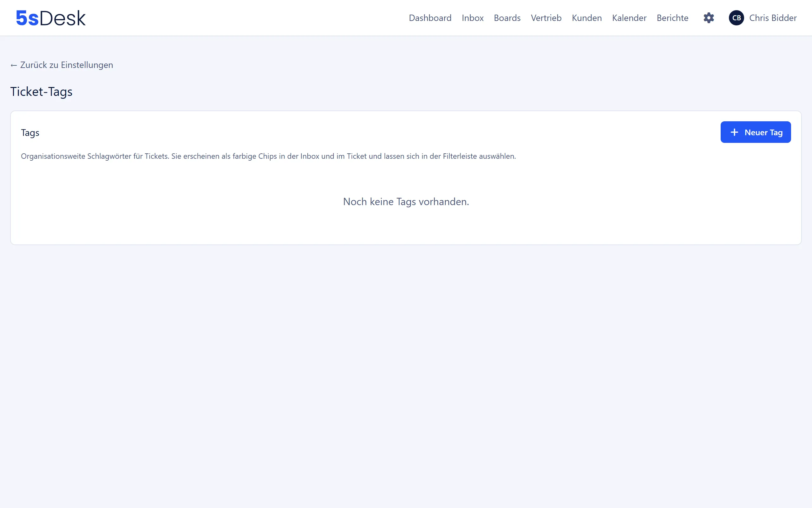Viewport: 812px width, 508px height.
Task: Open the Inbox
Action: point(472,18)
